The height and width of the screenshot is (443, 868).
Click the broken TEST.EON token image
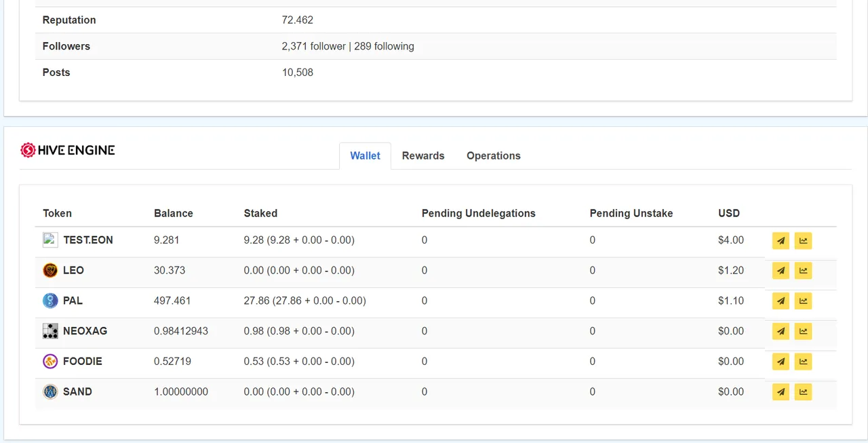pos(50,239)
